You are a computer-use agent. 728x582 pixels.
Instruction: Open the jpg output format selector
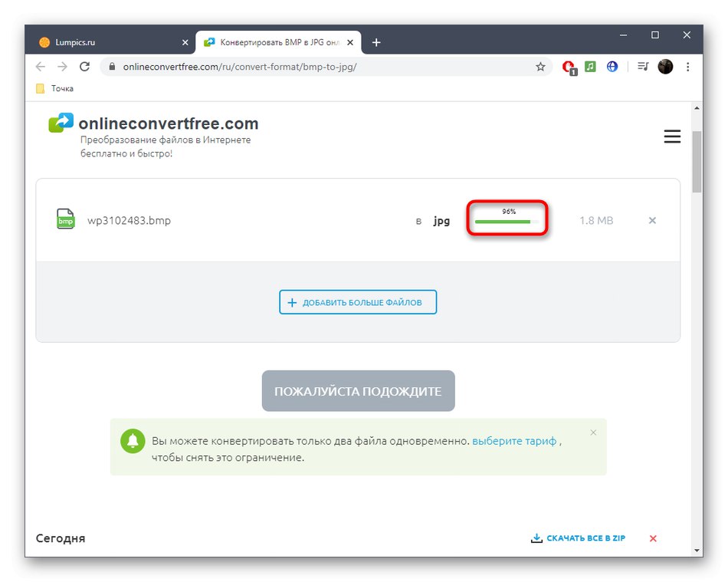click(441, 220)
